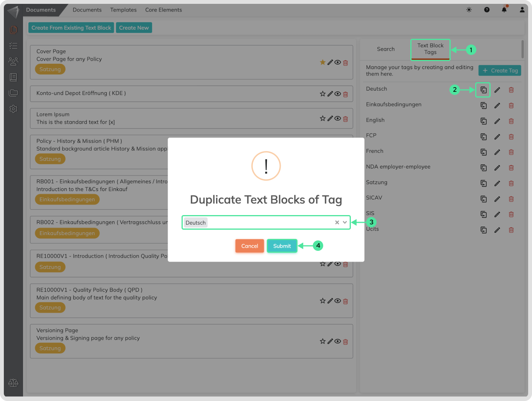Preview Lorem Ipsum block with eye icon
This screenshot has width=532, height=401.
[337, 118]
